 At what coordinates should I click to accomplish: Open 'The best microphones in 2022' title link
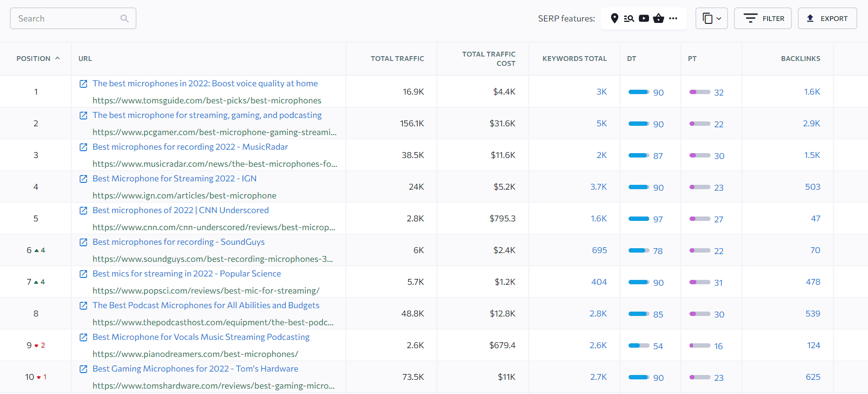[205, 83]
